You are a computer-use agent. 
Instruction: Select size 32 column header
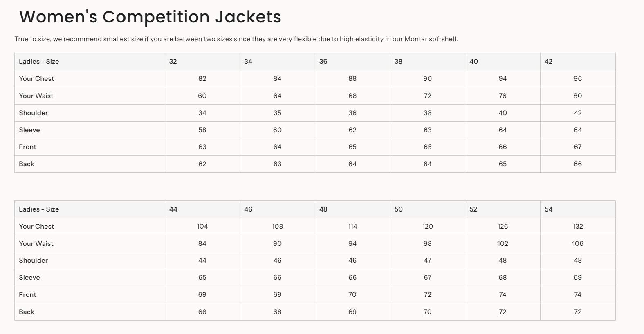pos(173,61)
